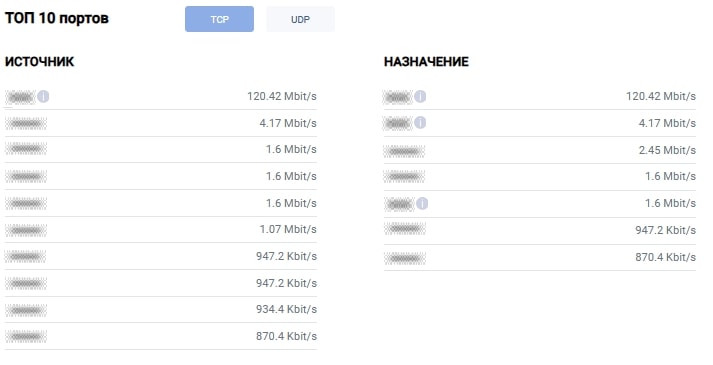This screenshot has width=713, height=365.
Task: Click blurred source port name at 120.42 Mbit/s
Action: click(x=20, y=97)
